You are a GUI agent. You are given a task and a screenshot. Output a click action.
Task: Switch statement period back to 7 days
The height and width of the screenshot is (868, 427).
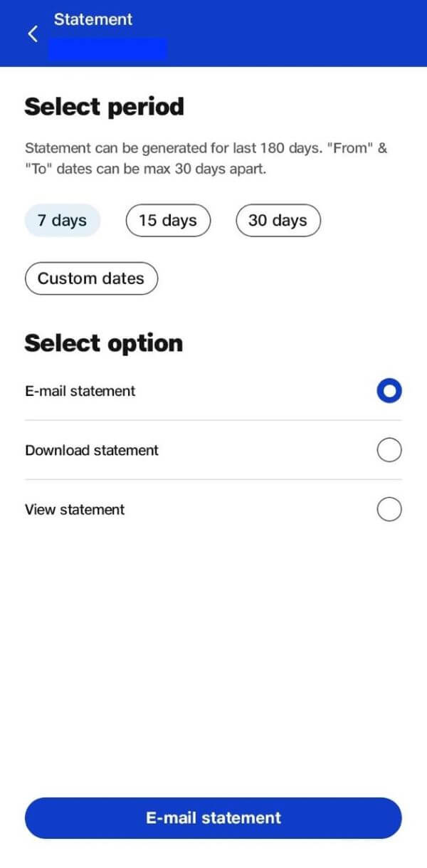pyautogui.click(x=62, y=220)
